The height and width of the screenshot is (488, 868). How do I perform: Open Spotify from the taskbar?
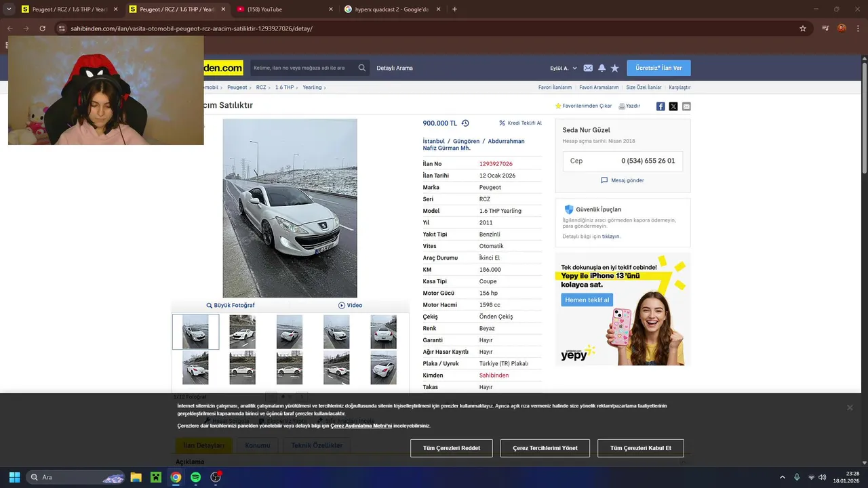coord(195,477)
